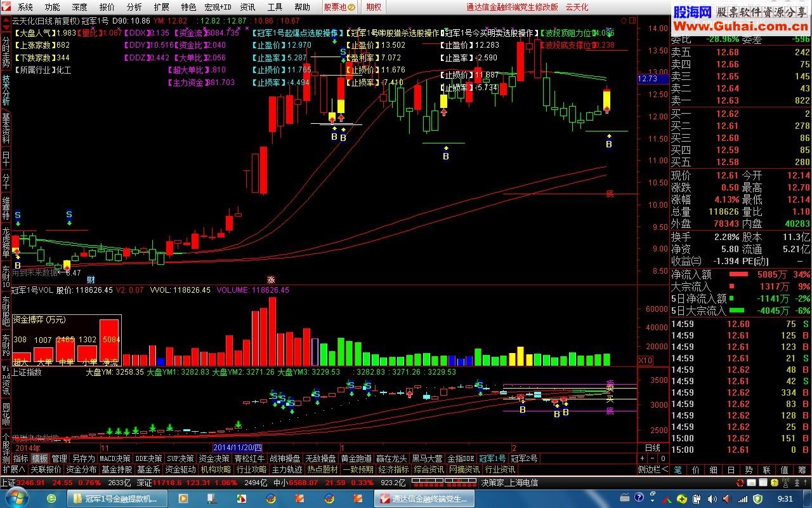Click the green shield security tray icon
The height and width of the screenshot is (508, 812).
(x=757, y=498)
